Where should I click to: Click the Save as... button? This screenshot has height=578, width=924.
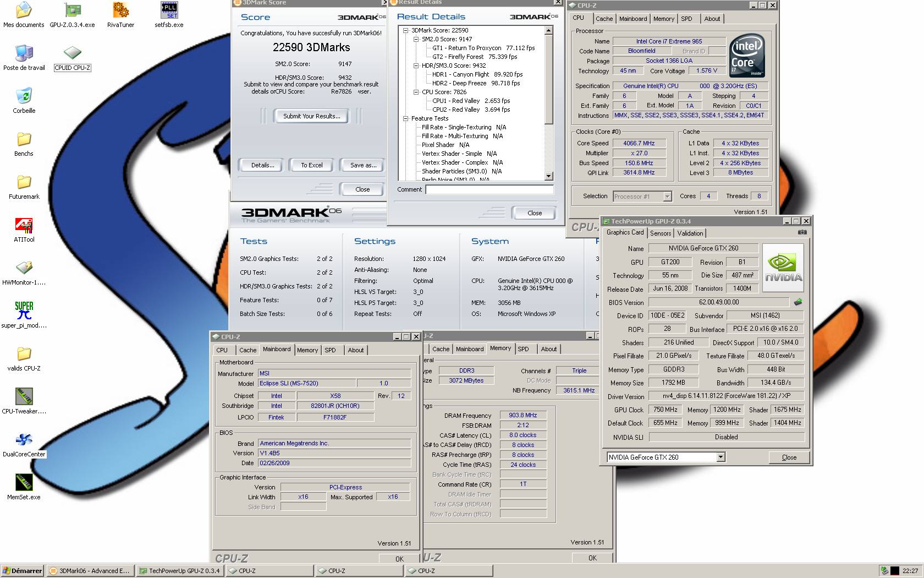(364, 165)
